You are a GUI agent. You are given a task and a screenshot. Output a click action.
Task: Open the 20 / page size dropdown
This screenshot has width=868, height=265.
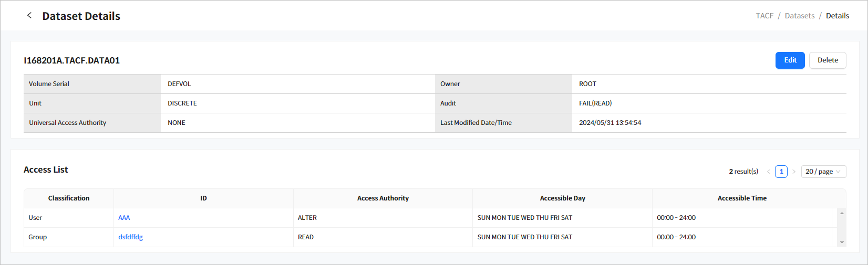click(x=823, y=172)
